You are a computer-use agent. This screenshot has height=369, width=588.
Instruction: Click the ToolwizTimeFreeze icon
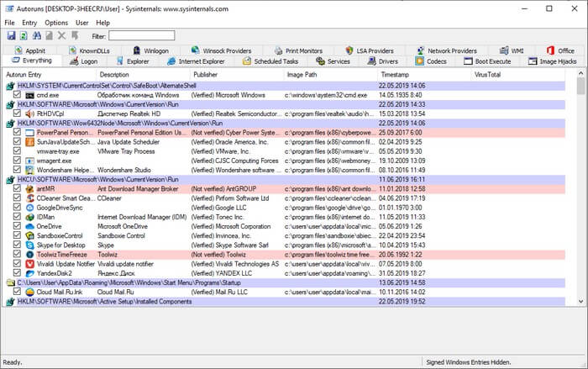point(29,255)
